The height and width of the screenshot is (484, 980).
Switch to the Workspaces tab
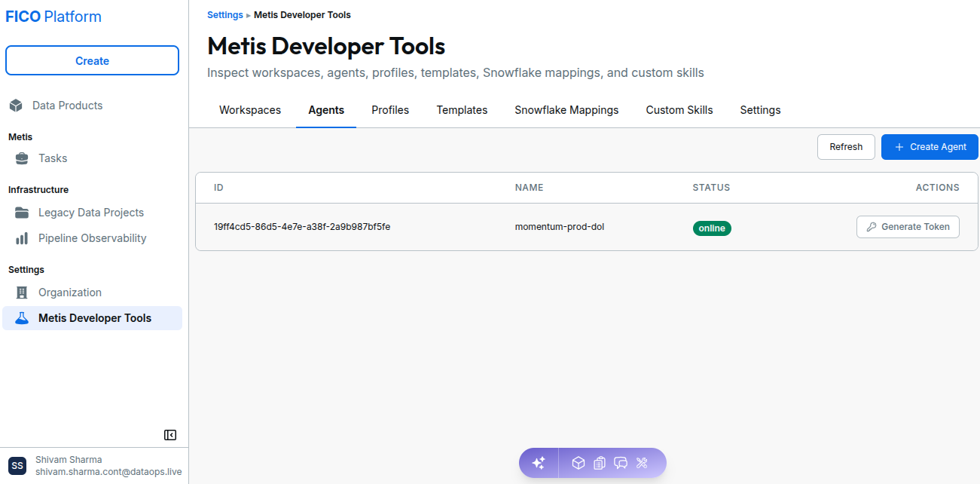click(x=250, y=110)
